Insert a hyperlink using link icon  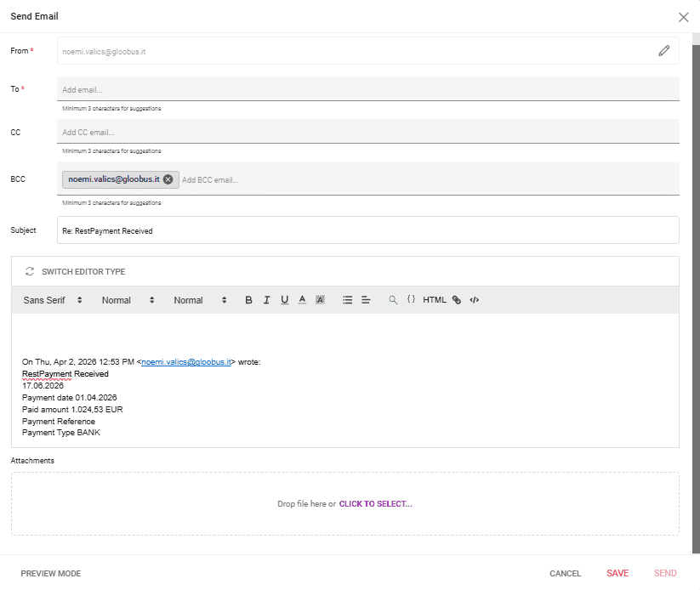click(457, 300)
